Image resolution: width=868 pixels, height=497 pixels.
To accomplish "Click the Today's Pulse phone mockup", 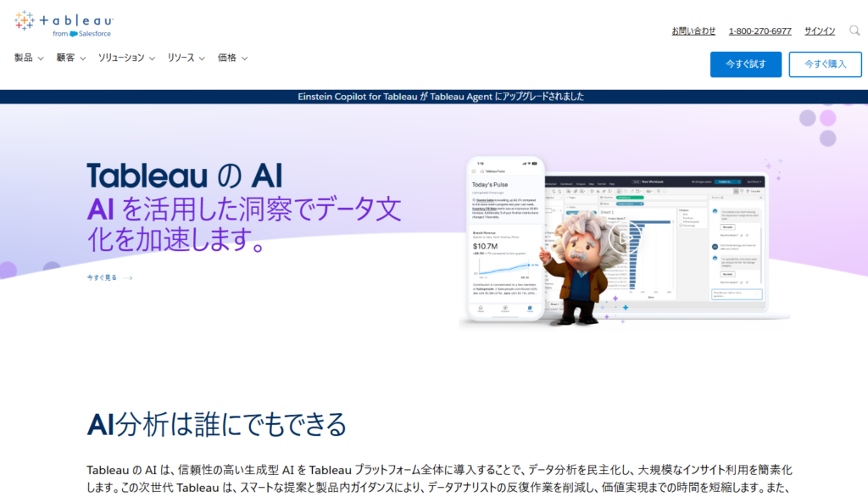I will point(507,237).
